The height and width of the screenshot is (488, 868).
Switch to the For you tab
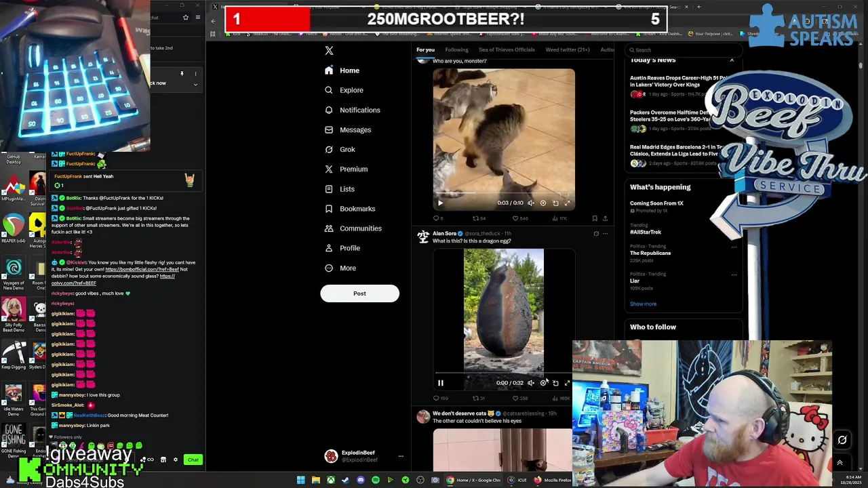[x=425, y=49]
